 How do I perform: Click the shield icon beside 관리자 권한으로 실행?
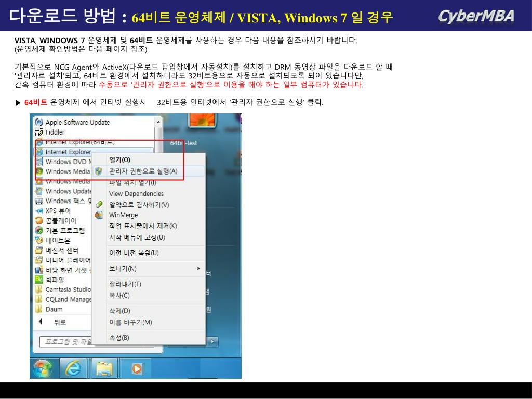tap(98, 171)
